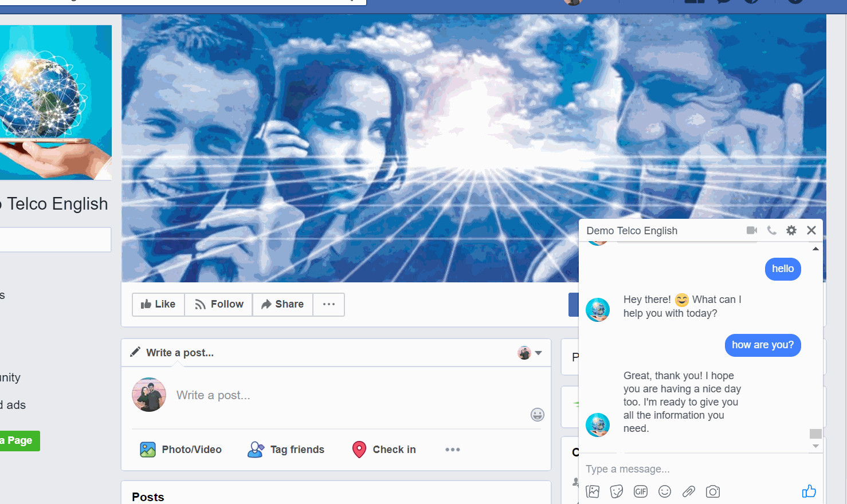Image resolution: width=847 pixels, height=504 pixels.
Task: Open the page's more options ellipsis menu
Action: [x=329, y=304]
